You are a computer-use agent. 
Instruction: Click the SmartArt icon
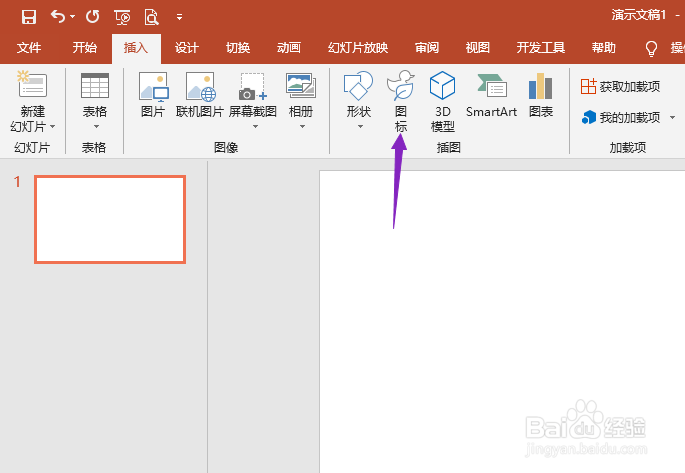(492, 85)
